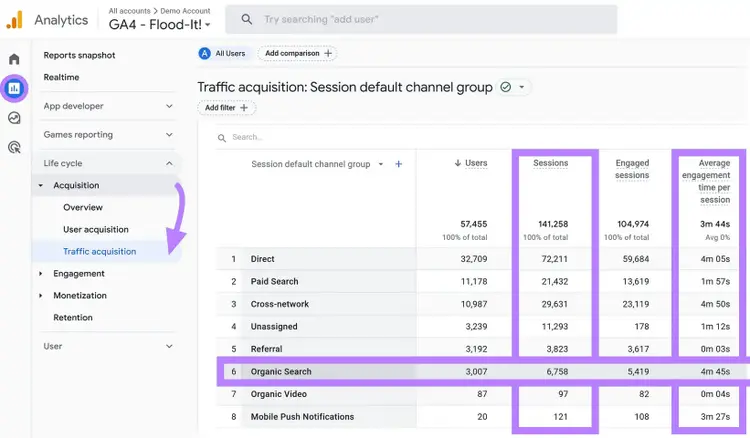Select the Reports bar chart icon

[x=14, y=88]
